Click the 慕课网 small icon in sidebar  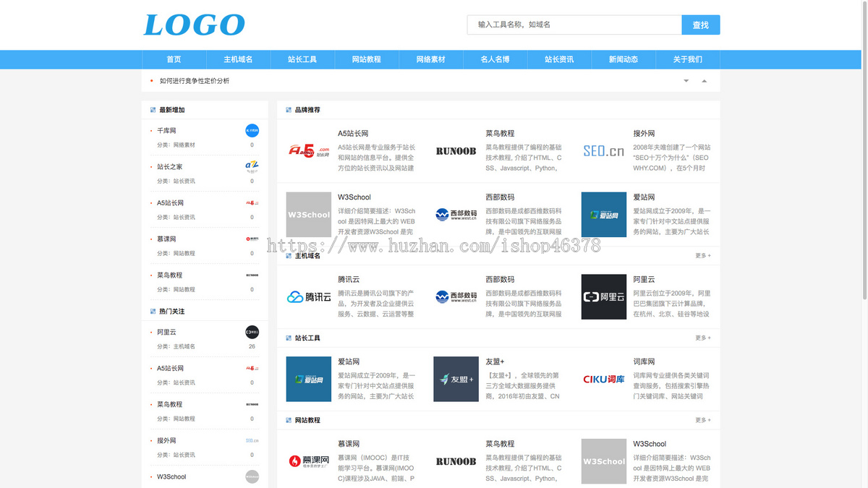[252, 239]
